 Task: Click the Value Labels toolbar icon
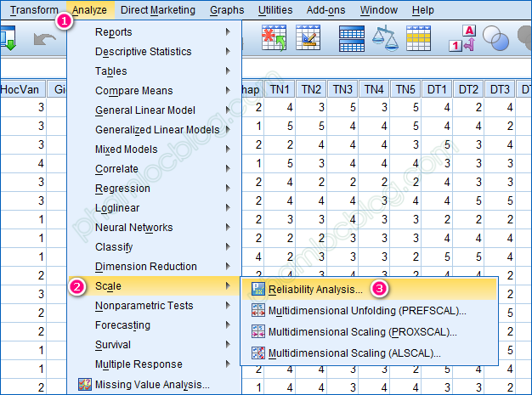(463, 37)
